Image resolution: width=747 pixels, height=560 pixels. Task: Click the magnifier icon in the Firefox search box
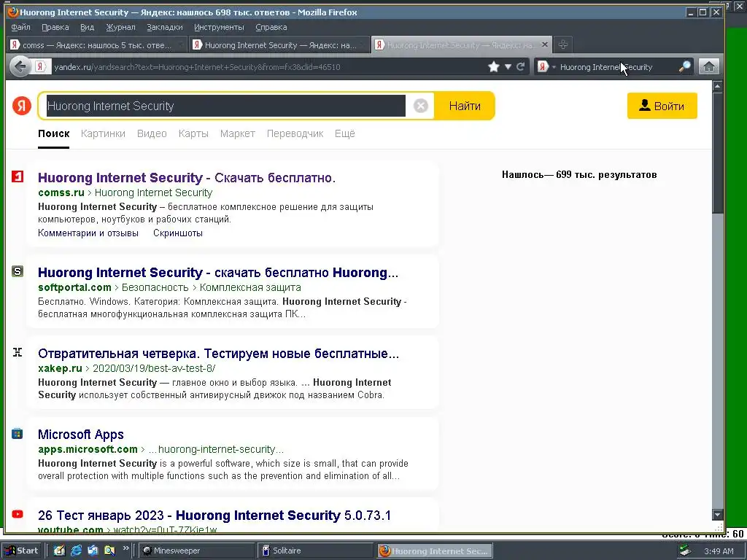[x=684, y=66]
